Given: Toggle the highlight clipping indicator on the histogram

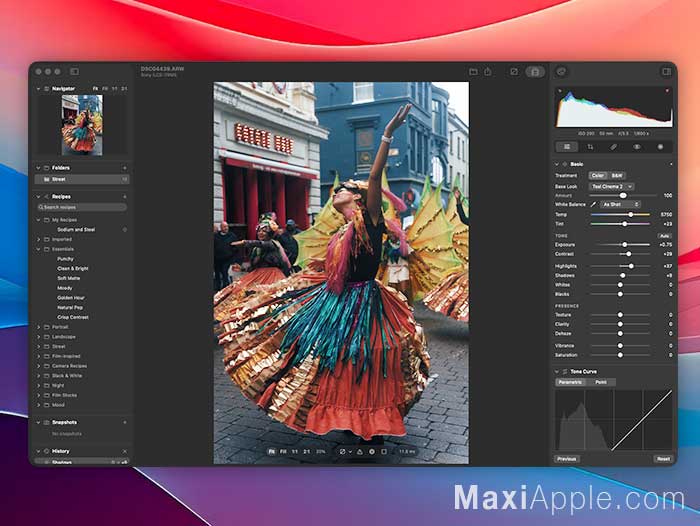Looking at the screenshot, I should click(667, 91).
